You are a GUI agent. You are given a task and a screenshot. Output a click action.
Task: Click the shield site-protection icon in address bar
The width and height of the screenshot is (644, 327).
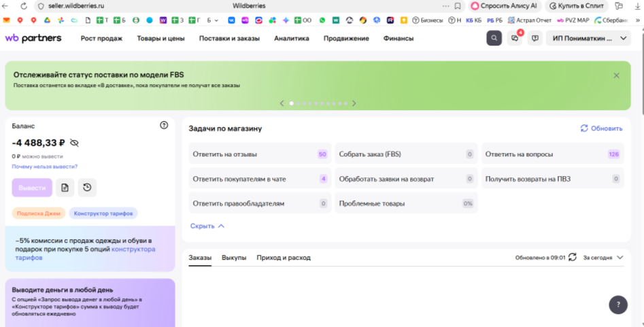[x=41, y=6]
